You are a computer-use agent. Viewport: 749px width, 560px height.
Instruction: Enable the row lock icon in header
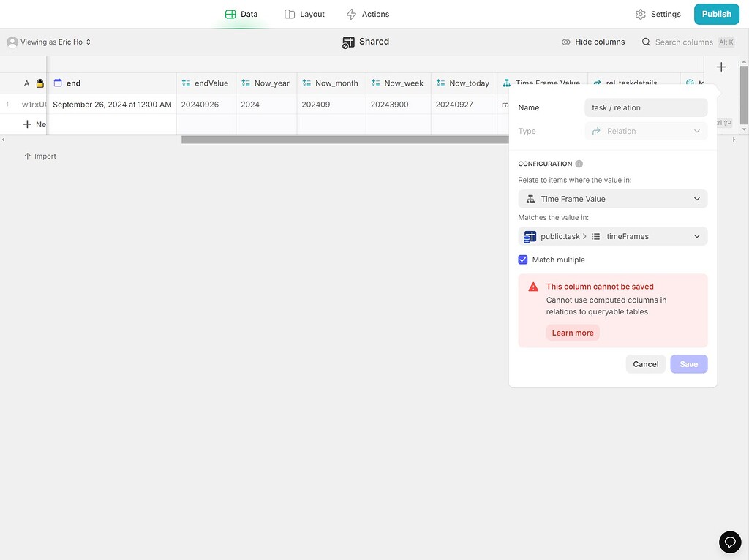pyautogui.click(x=39, y=83)
